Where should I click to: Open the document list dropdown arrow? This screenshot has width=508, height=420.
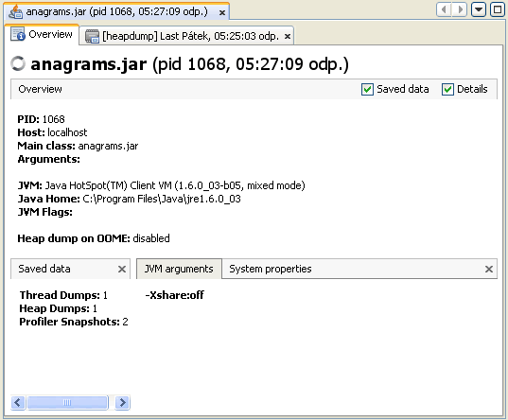point(479,9)
